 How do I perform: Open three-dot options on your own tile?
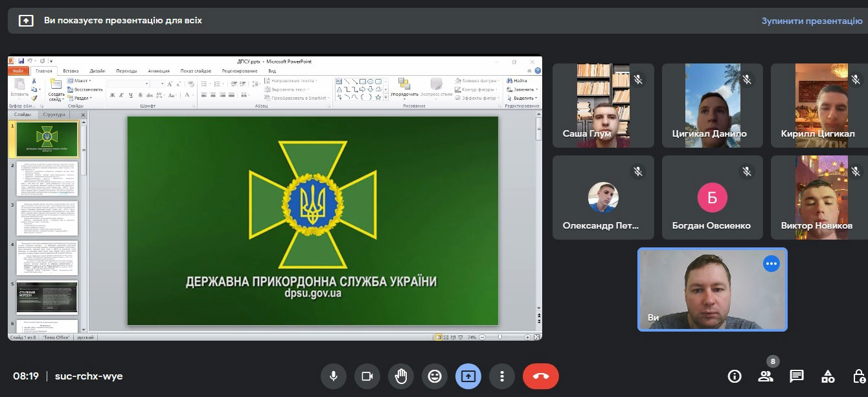[x=771, y=264]
